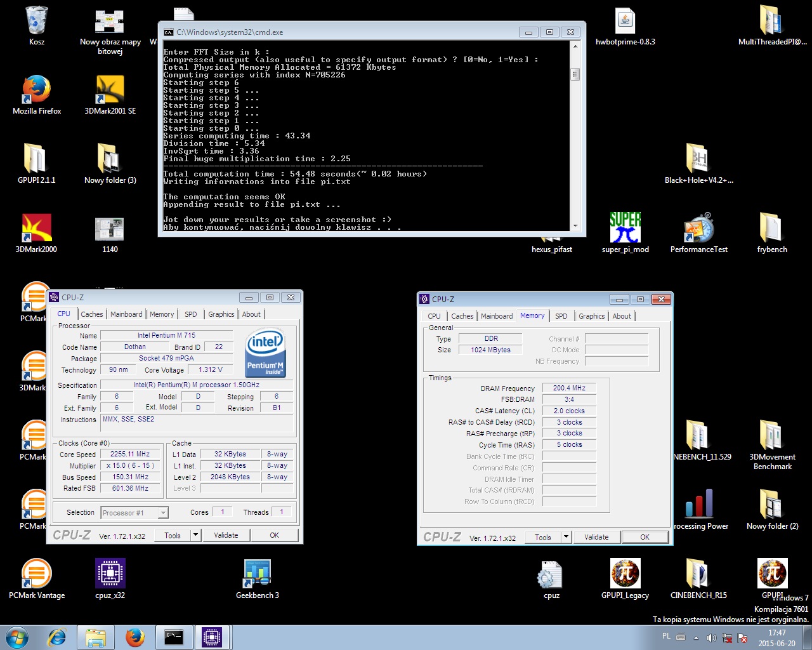Launch 3DMark2001 SE desktop shortcut
Screen dimensions: 812x650
pyautogui.click(x=110, y=95)
